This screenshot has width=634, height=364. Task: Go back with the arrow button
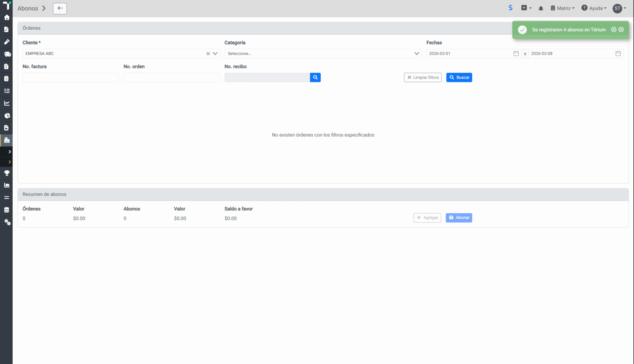tap(60, 8)
